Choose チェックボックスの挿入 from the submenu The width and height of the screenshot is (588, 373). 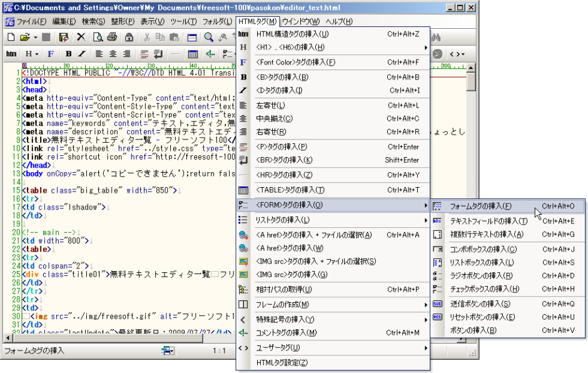click(x=485, y=289)
